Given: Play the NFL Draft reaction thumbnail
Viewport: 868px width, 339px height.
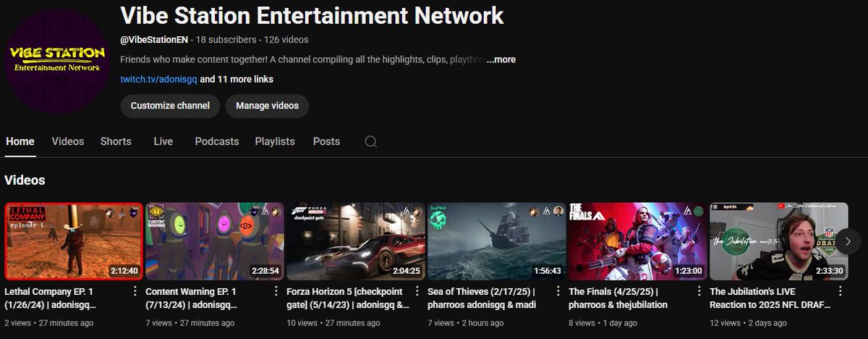Looking at the screenshot, I should tap(780, 241).
